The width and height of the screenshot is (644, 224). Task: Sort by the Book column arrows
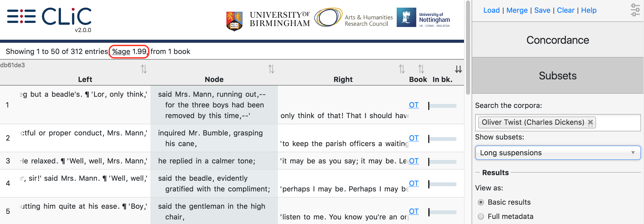click(x=421, y=69)
